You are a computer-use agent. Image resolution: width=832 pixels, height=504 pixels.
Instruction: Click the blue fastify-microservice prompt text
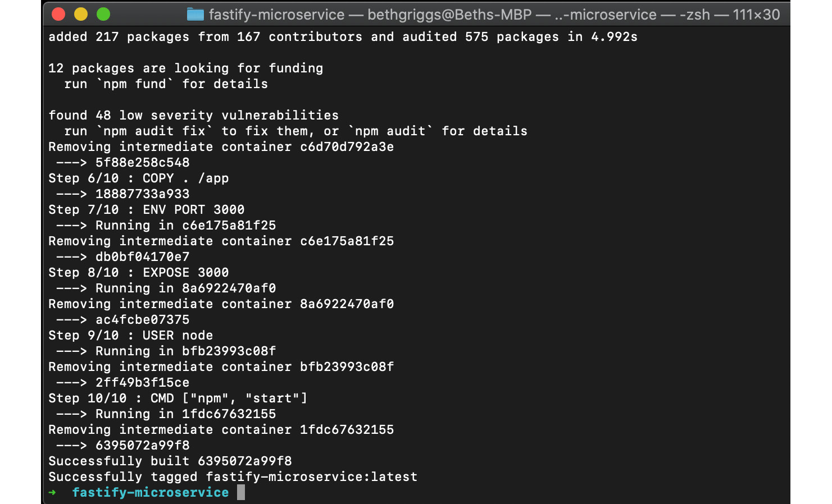[150, 492]
